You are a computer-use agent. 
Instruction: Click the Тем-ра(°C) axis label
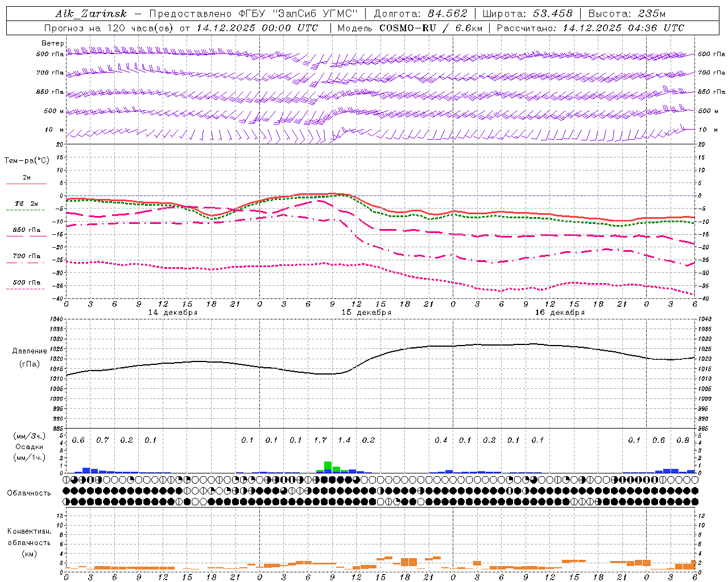point(27,161)
